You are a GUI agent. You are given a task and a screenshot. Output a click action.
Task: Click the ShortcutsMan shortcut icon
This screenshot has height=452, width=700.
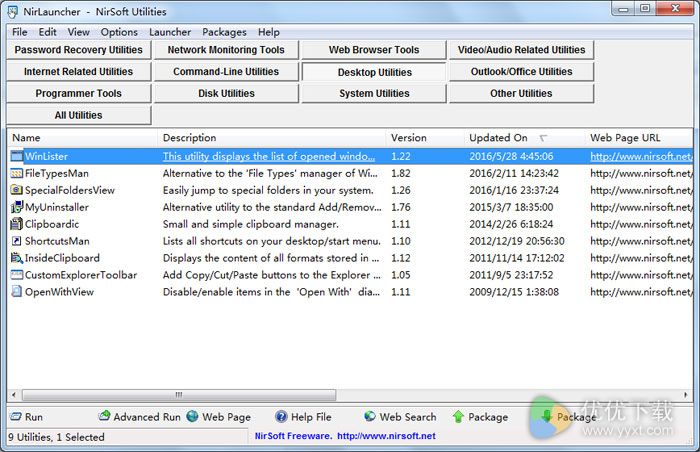pos(17,241)
